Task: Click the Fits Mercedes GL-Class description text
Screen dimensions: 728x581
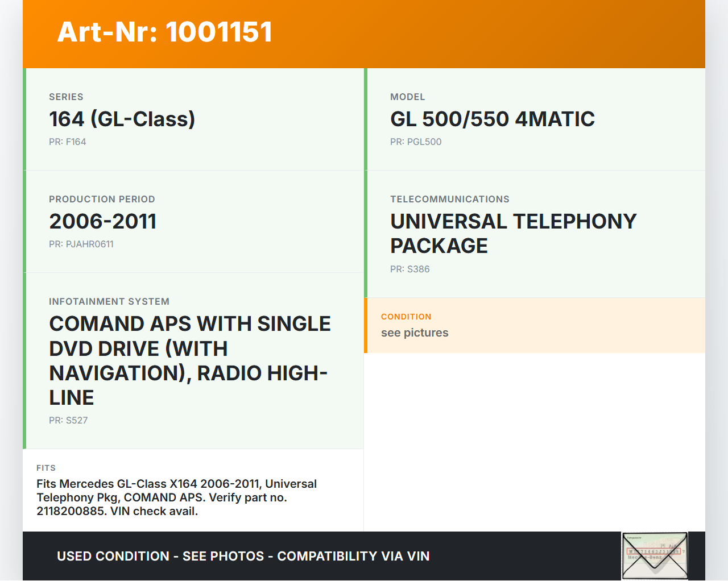Action: coord(176,497)
